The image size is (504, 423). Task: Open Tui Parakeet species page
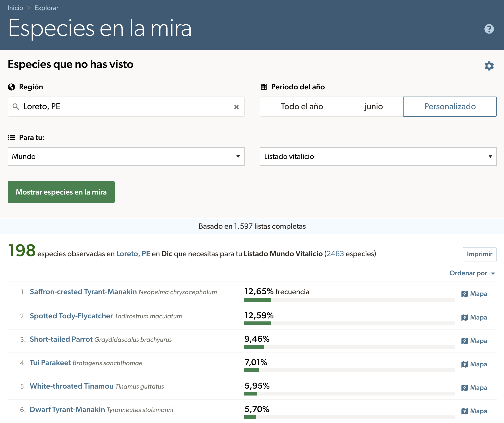coord(50,363)
